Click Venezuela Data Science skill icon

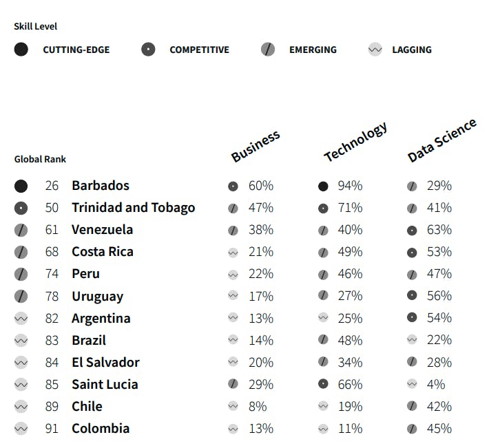pos(412,230)
